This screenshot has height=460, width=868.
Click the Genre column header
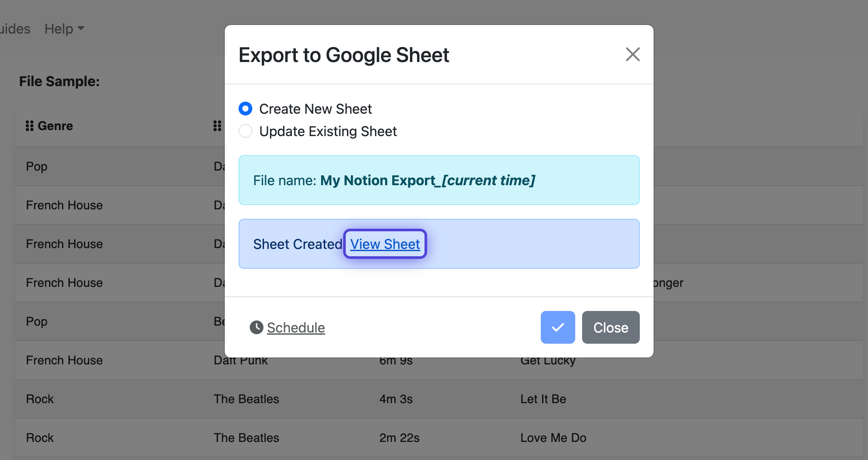tap(55, 126)
